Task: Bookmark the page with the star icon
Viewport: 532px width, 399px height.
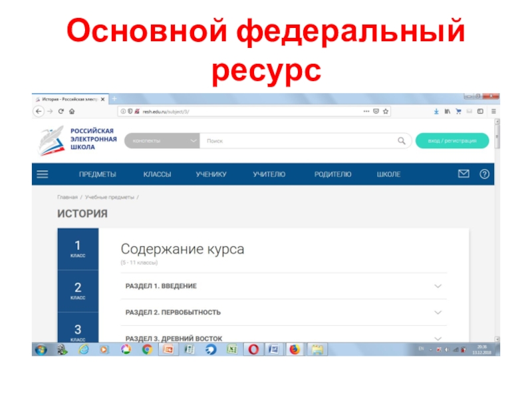Action: pyautogui.click(x=386, y=112)
